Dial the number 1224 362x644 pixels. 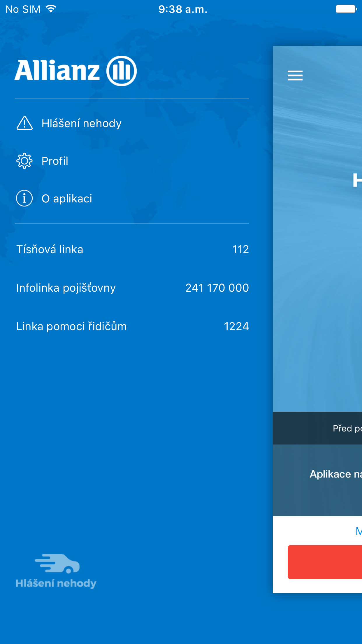tap(236, 326)
